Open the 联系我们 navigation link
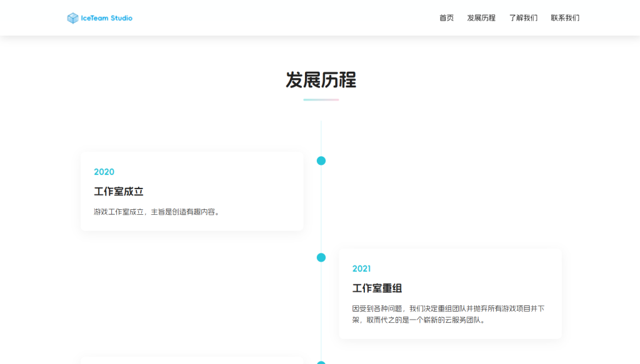This screenshot has width=640, height=364. pyautogui.click(x=565, y=18)
